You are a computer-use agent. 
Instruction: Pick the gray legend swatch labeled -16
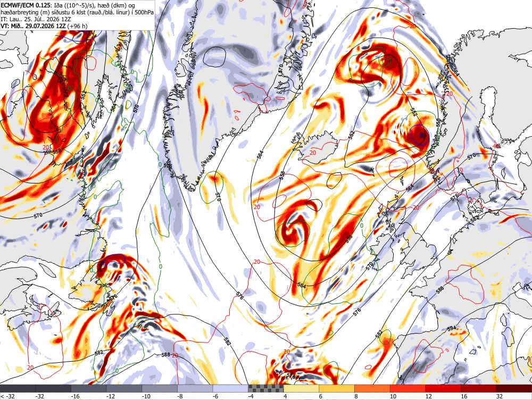coord(88,388)
